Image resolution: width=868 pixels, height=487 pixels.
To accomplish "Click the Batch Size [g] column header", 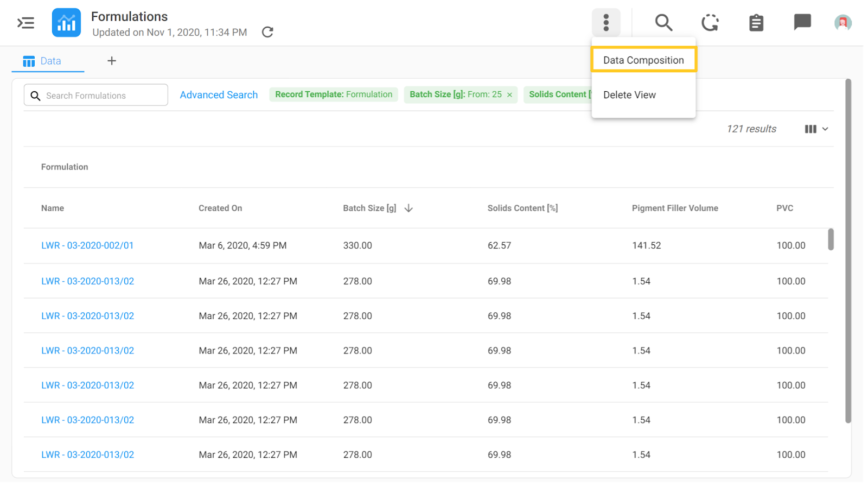I will pos(369,208).
